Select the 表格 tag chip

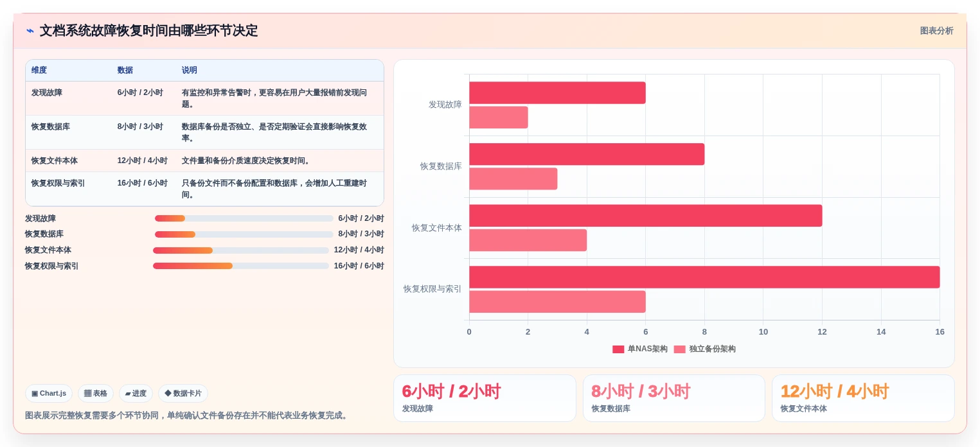click(x=96, y=393)
